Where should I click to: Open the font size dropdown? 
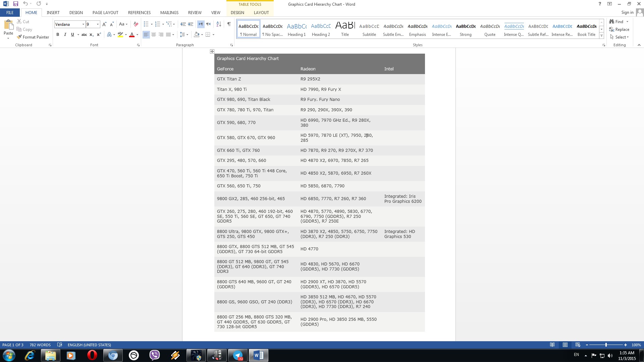coord(98,24)
